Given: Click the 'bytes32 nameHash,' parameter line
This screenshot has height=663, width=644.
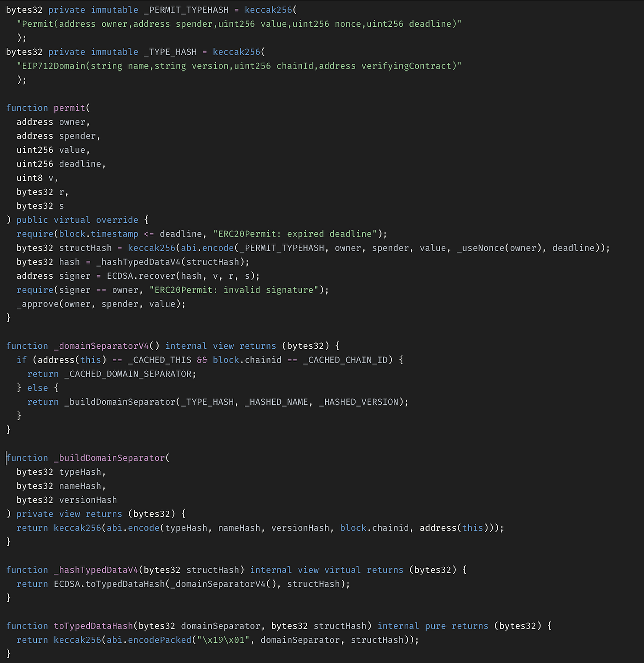Looking at the screenshot, I should point(61,486).
